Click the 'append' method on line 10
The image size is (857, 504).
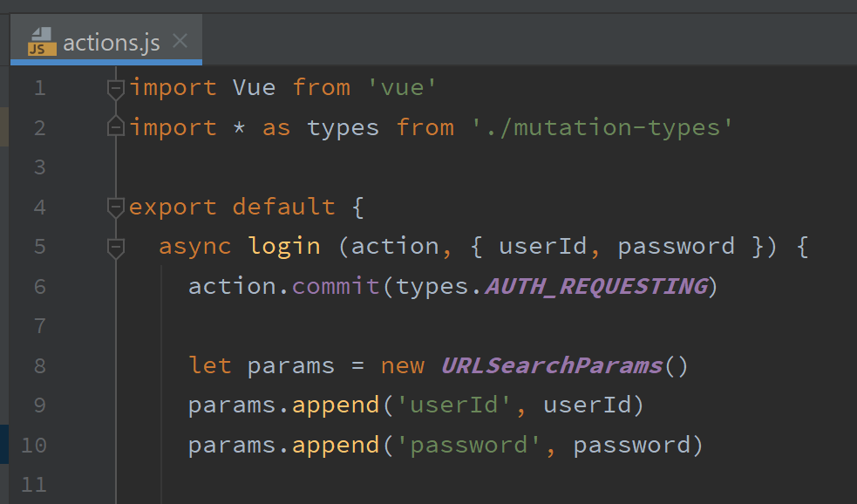(336, 446)
